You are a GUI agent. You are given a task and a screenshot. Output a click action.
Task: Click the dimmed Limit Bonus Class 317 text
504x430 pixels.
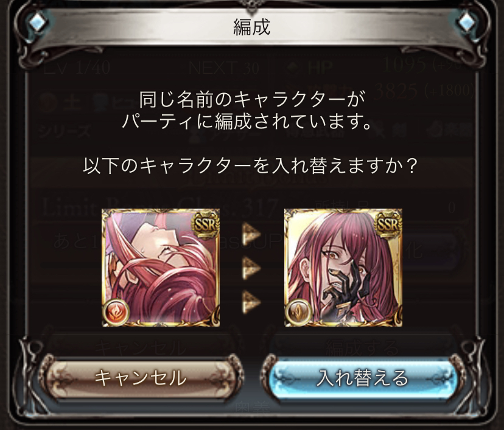pos(159,207)
